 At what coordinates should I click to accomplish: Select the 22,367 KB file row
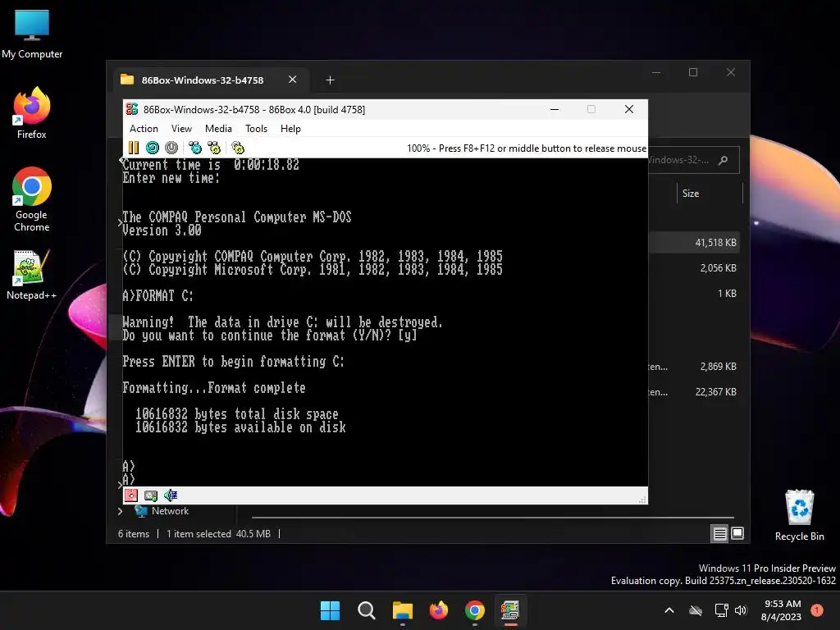click(694, 392)
